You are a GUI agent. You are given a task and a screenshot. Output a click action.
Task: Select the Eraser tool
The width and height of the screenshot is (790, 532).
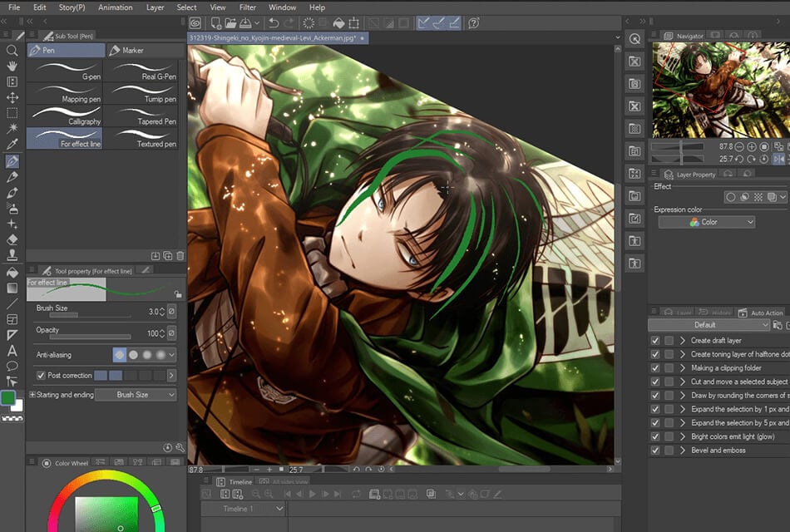click(12, 239)
